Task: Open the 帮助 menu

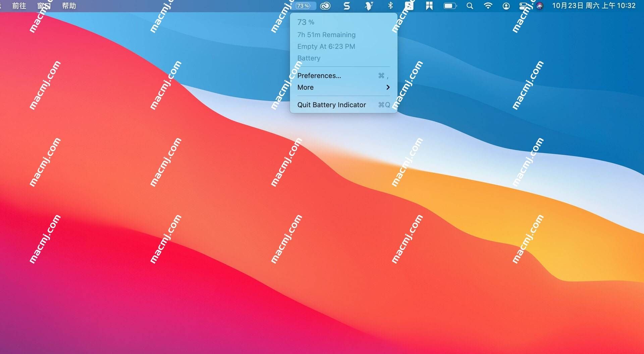Action: (69, 6)
